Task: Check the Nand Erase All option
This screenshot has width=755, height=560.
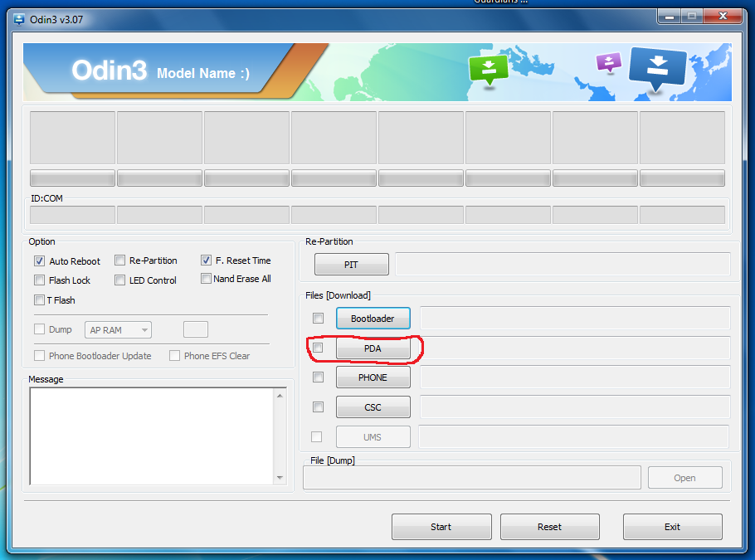Action: [x=206, y=278]
